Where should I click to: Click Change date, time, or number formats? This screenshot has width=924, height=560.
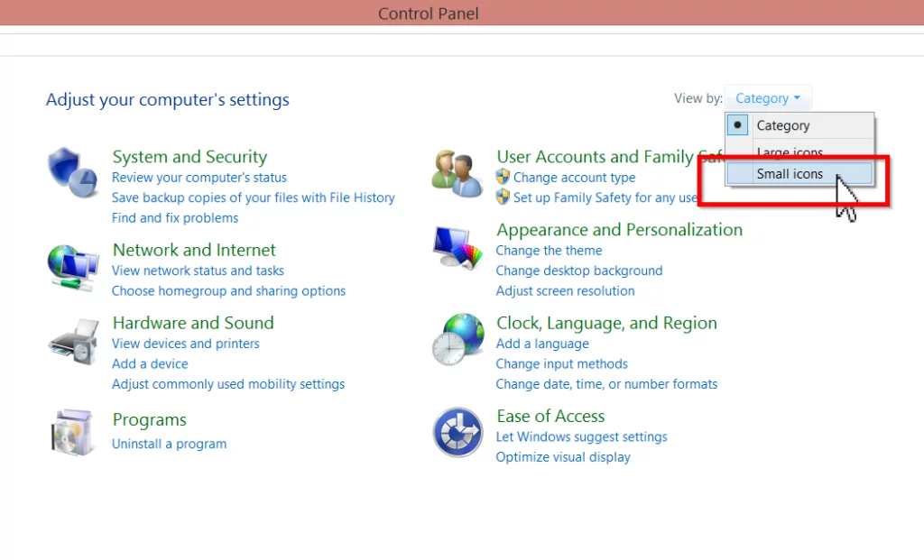click(x=606, y=384)
